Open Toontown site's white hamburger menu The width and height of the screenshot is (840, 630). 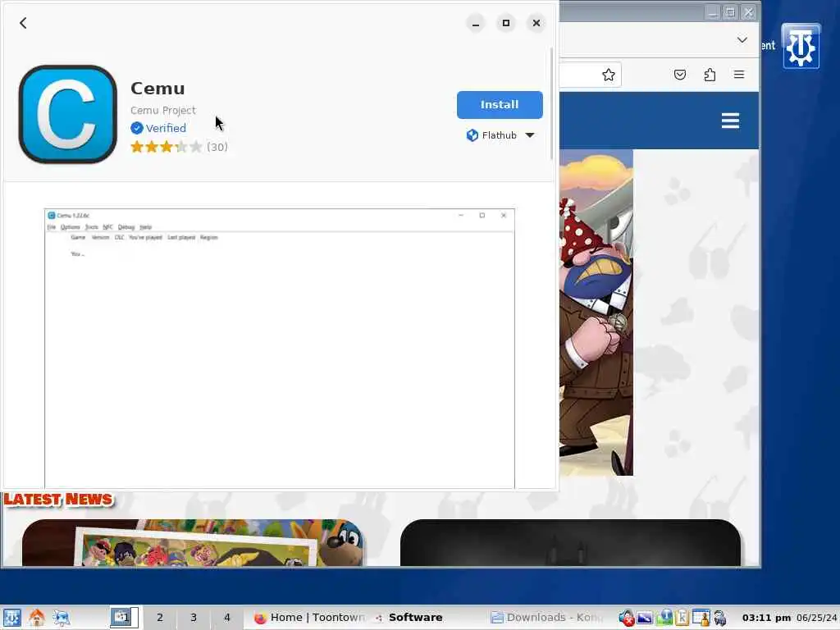730,121
